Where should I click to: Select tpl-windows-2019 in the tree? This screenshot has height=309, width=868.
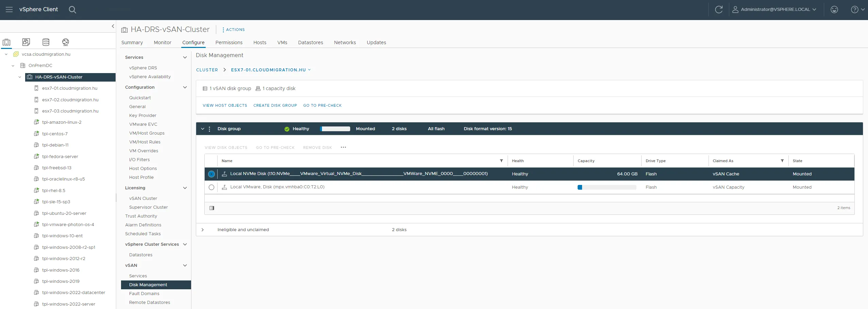point(61,281)
